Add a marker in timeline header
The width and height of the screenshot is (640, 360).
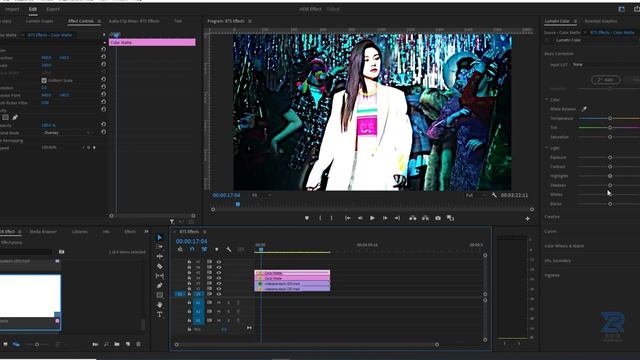click(217, 249)
